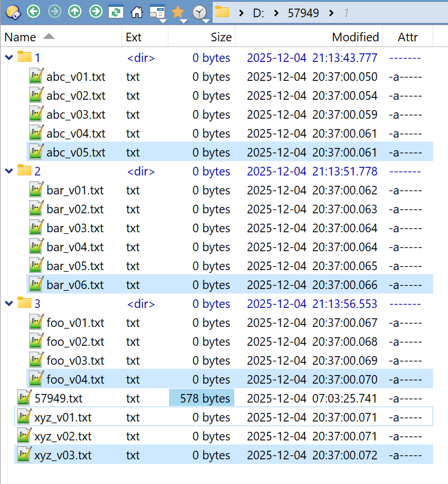The height and width of the screenshot is (484, 448).
Task: Open the panel layout icon menu
Action: point(157,12)
